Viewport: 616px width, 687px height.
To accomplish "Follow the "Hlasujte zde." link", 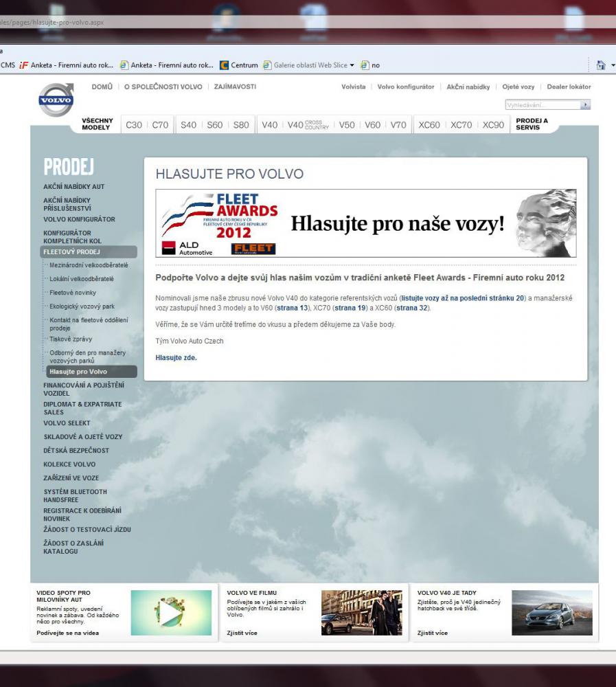I will coord(176,357).
